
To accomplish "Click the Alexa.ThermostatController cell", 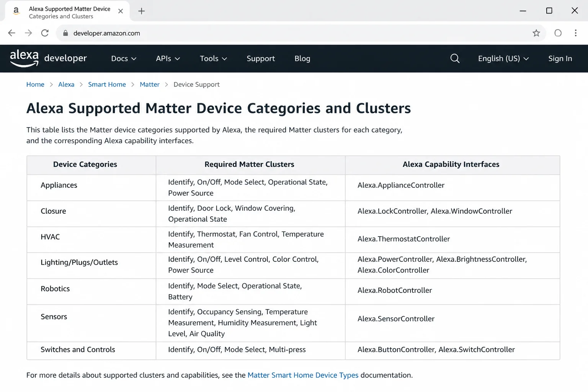I will point(452,240).
